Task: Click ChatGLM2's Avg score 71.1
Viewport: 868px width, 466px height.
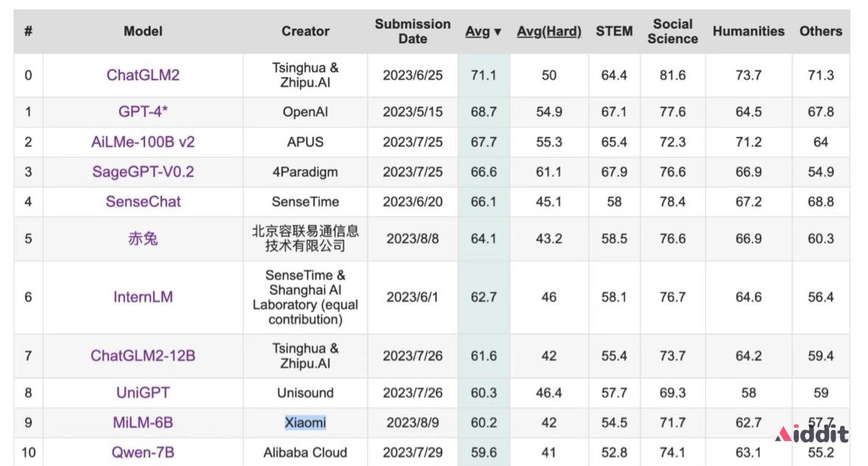Action: (483, 75)
